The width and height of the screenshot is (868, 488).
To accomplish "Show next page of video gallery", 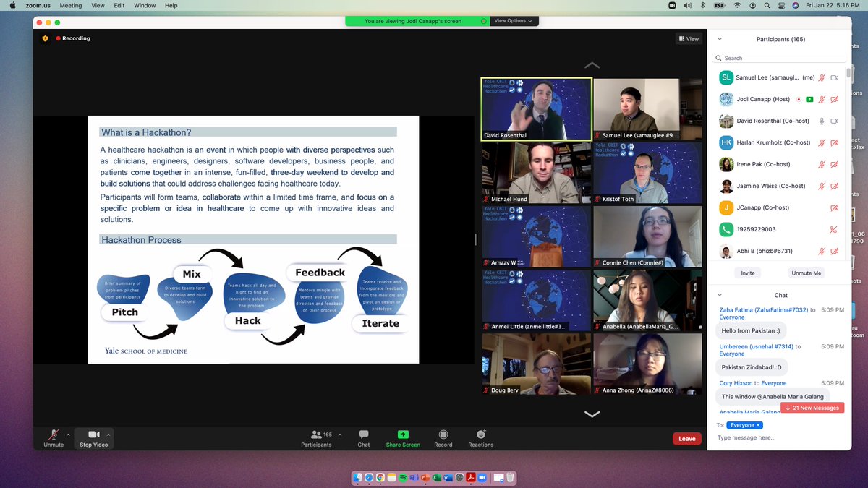I will pos(592,414).
